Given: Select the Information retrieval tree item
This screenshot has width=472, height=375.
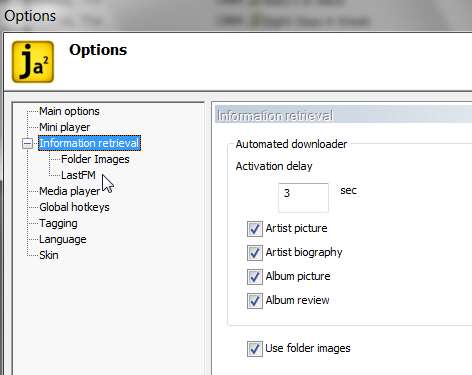Looking at the screenshot, I should point(89,143).
